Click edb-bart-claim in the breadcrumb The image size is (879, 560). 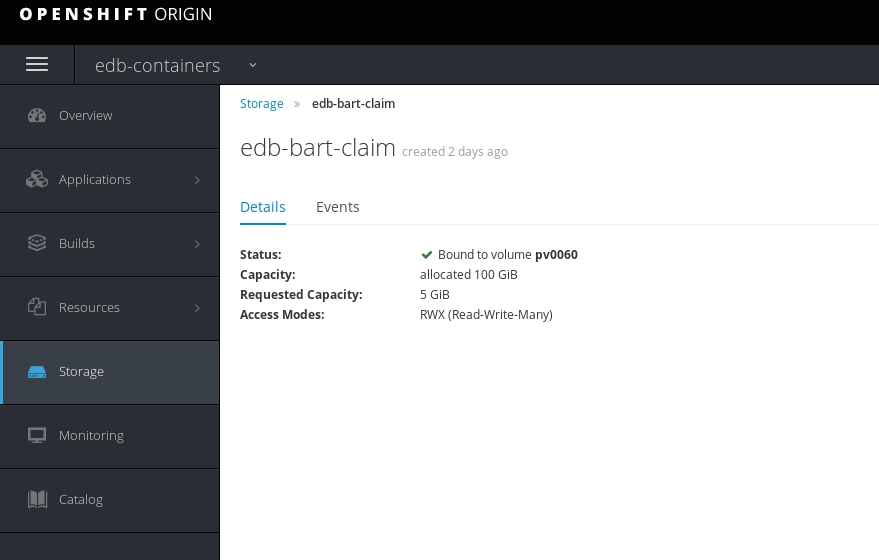[353, 104]
